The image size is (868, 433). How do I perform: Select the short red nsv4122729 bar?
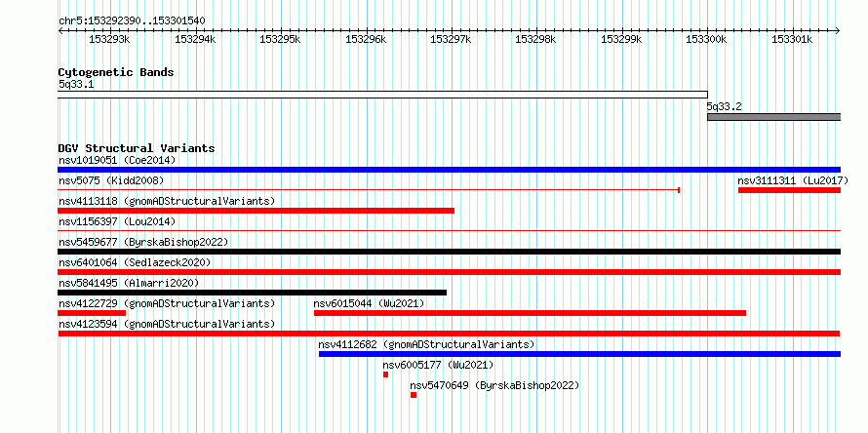(x=92, y=313)
